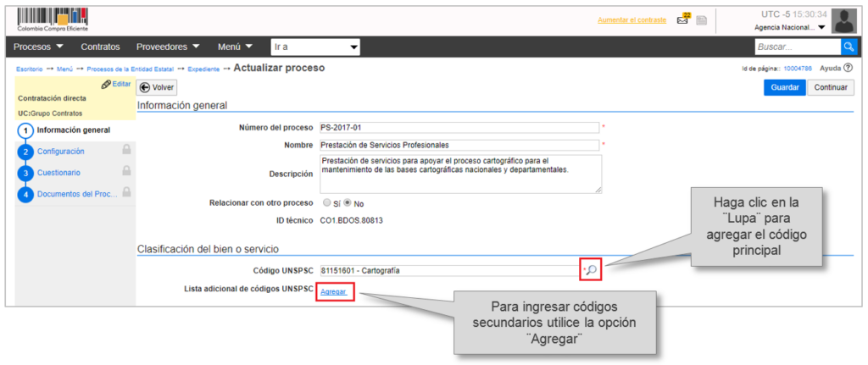Click the blue search magnifier button
The image size is (868, 365).
click(848, 47)
